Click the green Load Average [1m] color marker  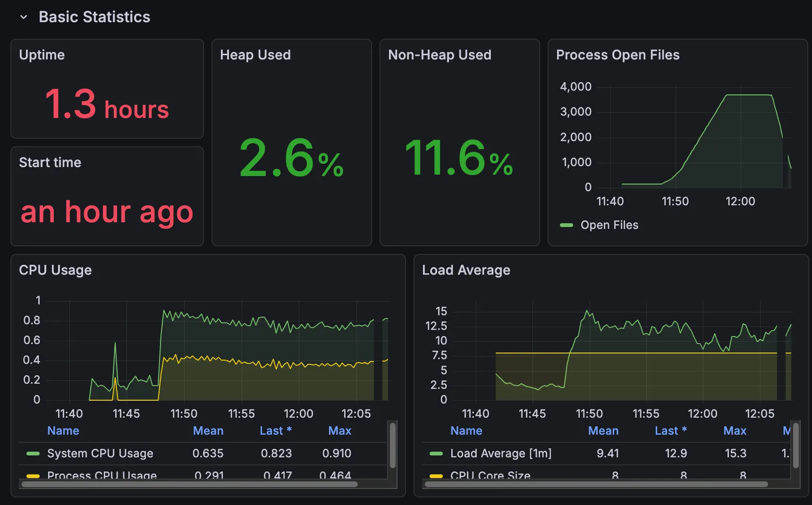(436, 454)
